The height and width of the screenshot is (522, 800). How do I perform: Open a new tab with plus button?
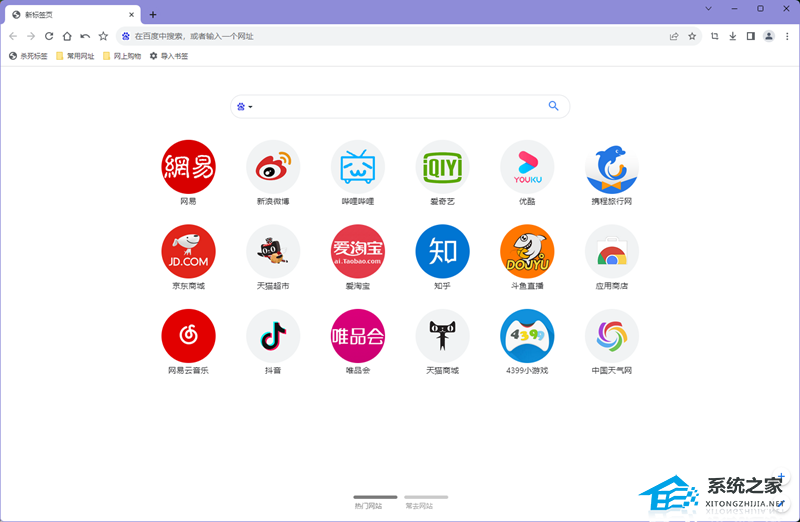tap(153, 15)
